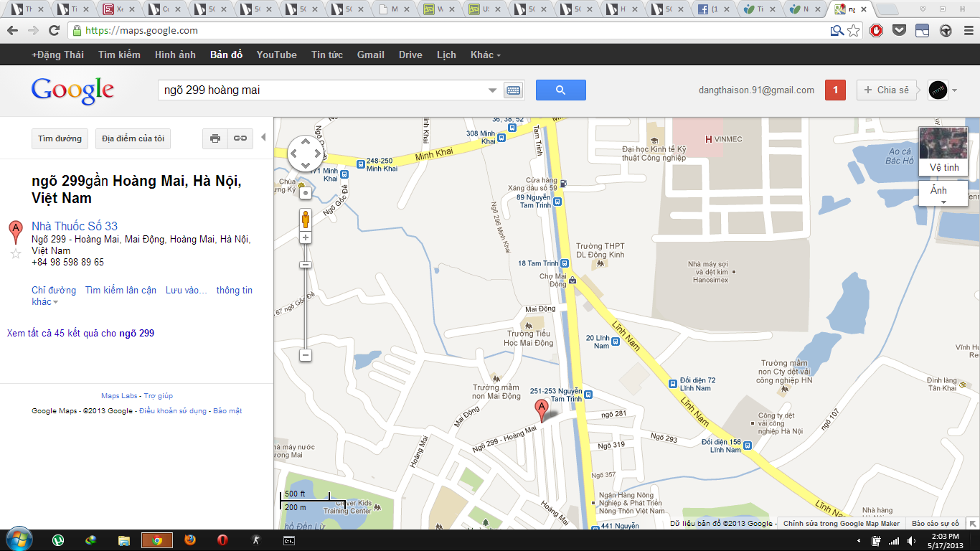Click the link chain icon button
Image resolution: width=980 pixels, height=551 pixels.
[241, 138]
